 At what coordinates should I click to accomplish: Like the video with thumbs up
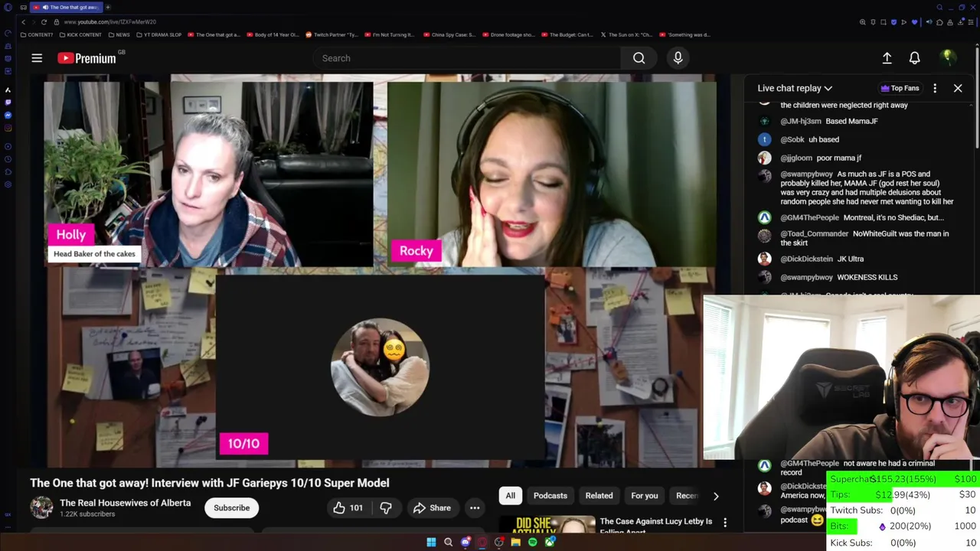tap(348, 507)
